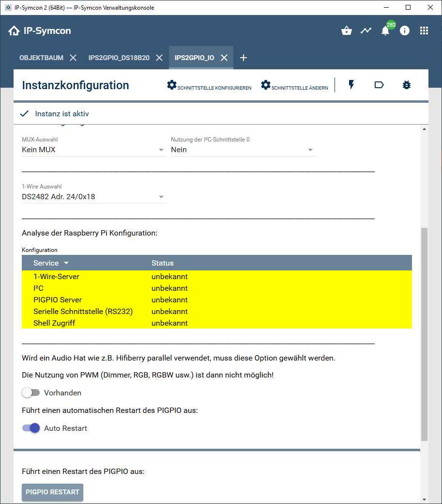
Task: Enable the Vorhanden audio hat toggle
Action: point(31,393)
